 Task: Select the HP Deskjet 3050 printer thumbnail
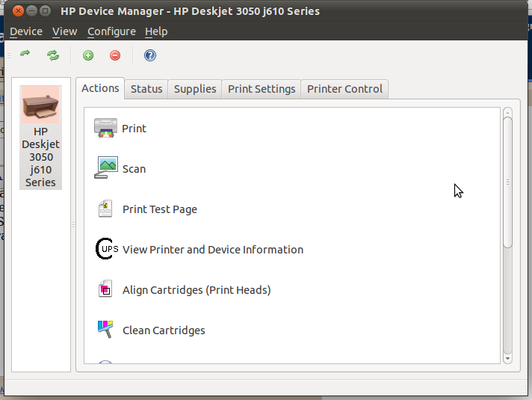(40, 105)
